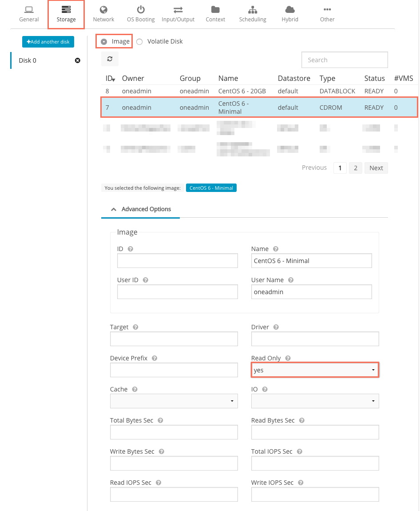Remove Disk 0 with the x icon
This screenshot has height=511, width=420.
pyautogui.click(x=78, y=60)
